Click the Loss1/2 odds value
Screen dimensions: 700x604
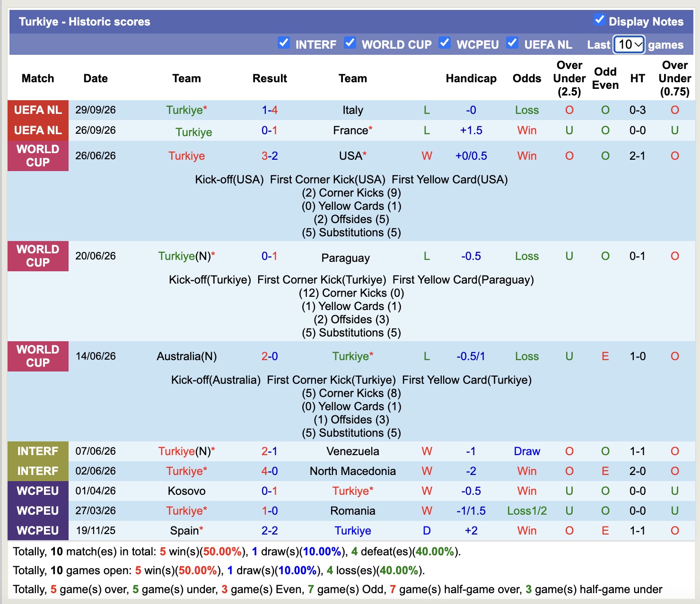[527, 511]
